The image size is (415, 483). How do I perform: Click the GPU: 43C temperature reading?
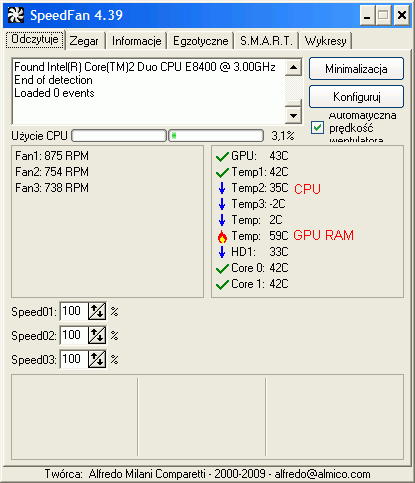260,156
